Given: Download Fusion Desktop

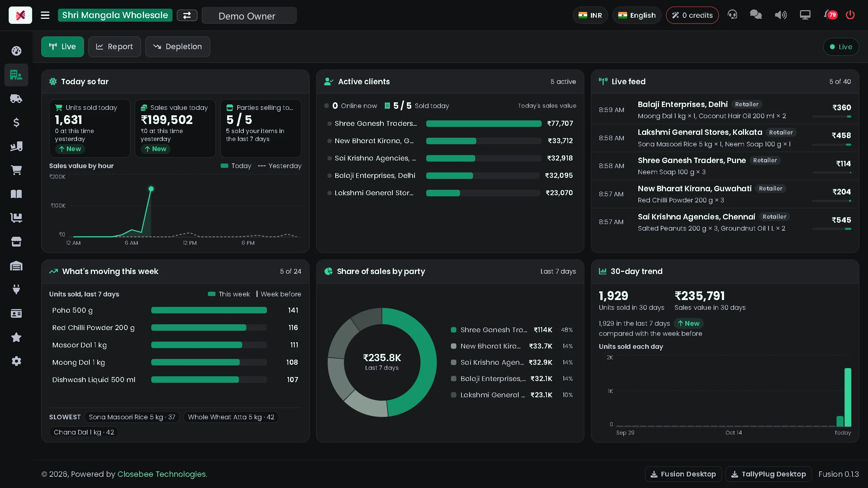Looking at the screenshot, I should (683, 474).
